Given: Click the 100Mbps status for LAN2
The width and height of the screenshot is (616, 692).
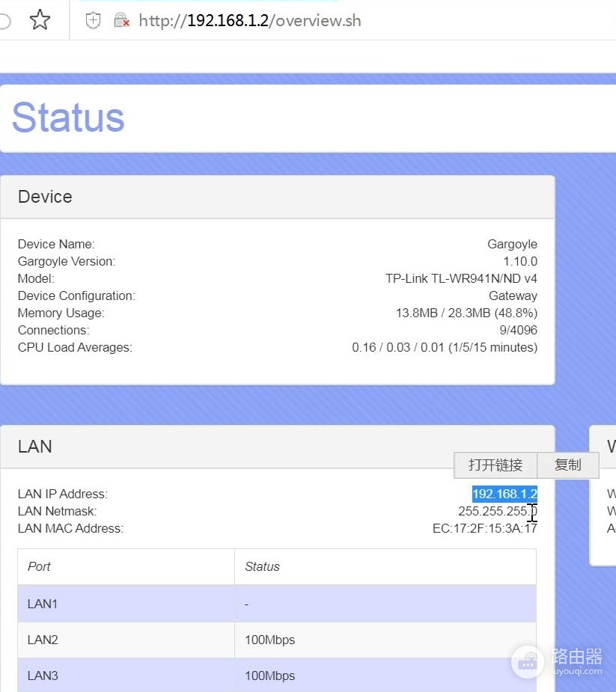Looking at the screenshot, I should [x=269, y=640].
